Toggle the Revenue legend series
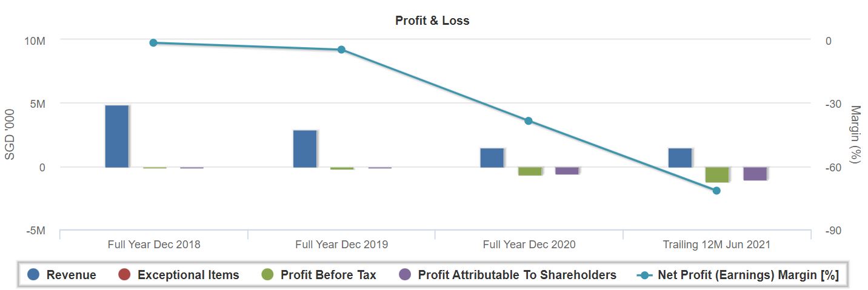Screen dimensions: 868x290 click(71, 275)
